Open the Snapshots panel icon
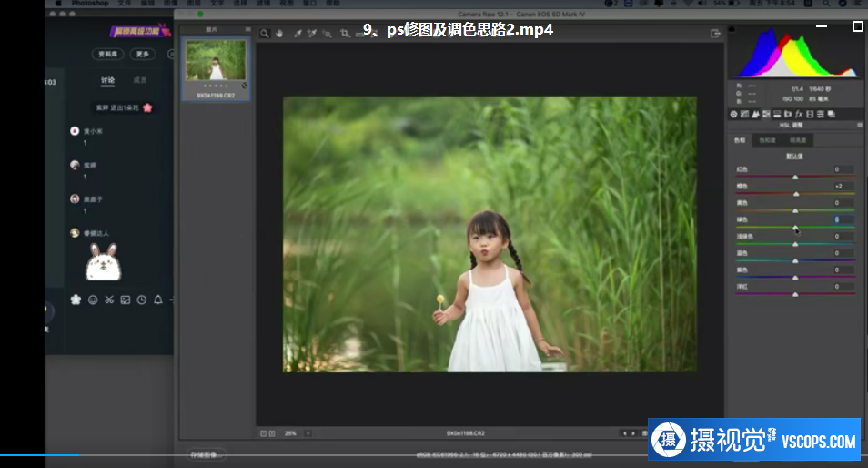This screenshot has height=468, width=868. point(832,114)
